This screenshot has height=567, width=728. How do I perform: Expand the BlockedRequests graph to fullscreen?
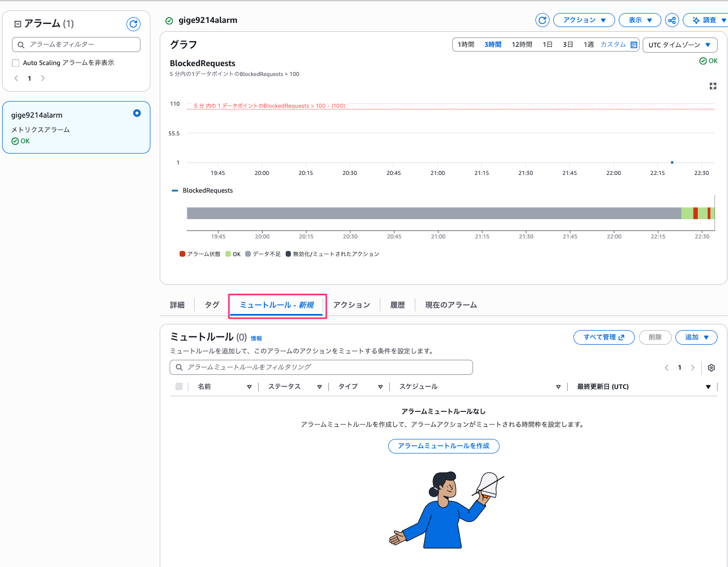click(712, 86)
